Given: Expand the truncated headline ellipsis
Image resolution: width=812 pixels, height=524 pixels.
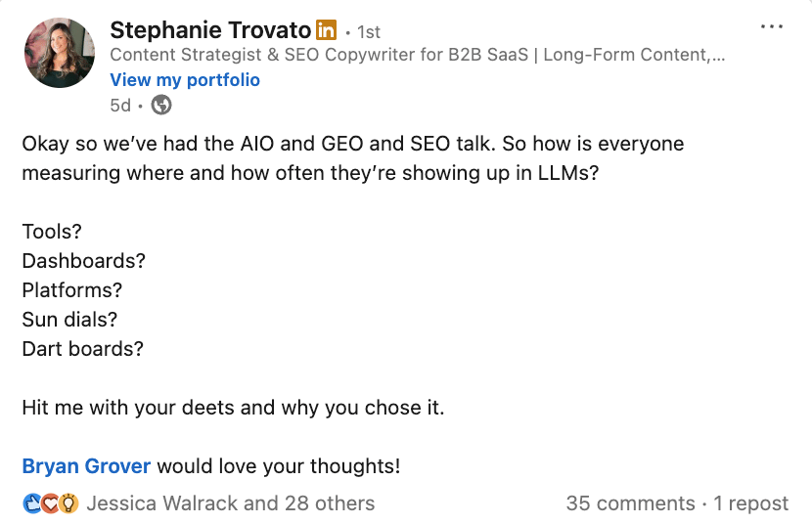Looking at the screenshot, I should (718, 56).
